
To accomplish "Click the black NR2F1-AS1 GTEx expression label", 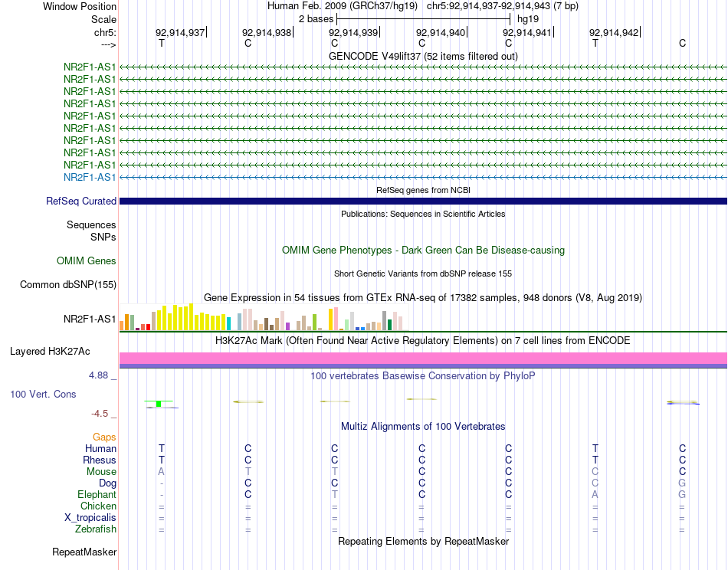I will (90, 319).
